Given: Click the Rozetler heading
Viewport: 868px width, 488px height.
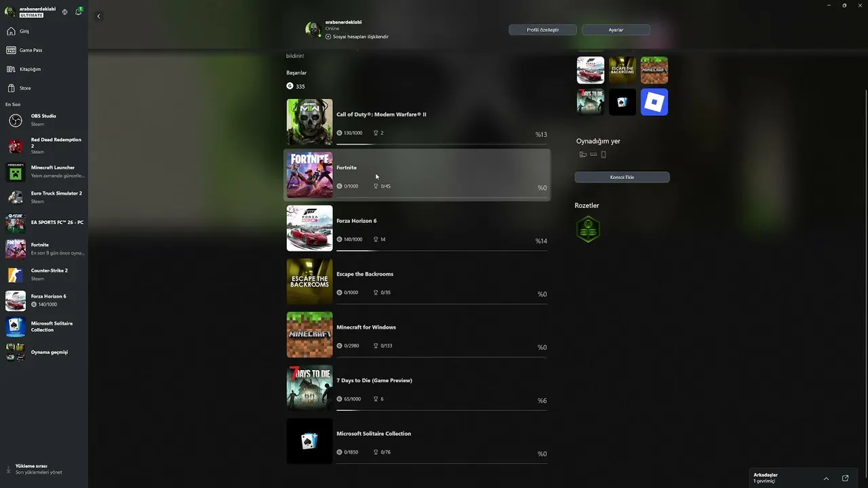Looking at the screenshot, I should tap(587, 205).
